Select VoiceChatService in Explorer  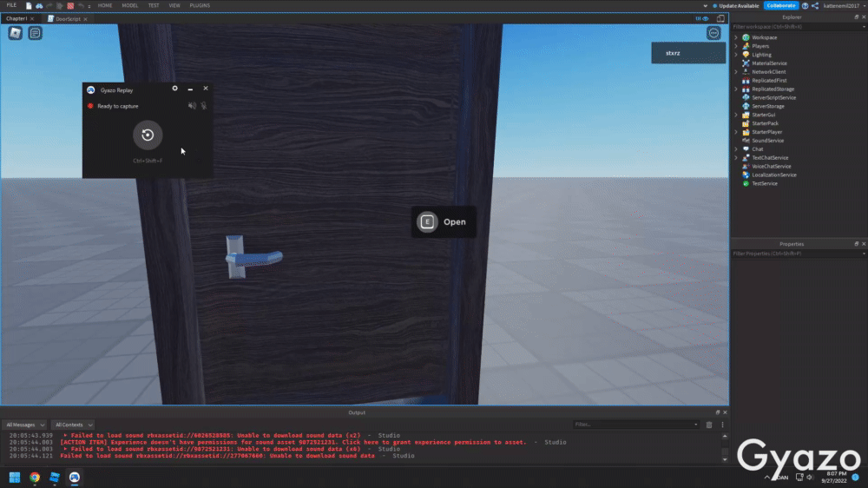pos(771,166)
